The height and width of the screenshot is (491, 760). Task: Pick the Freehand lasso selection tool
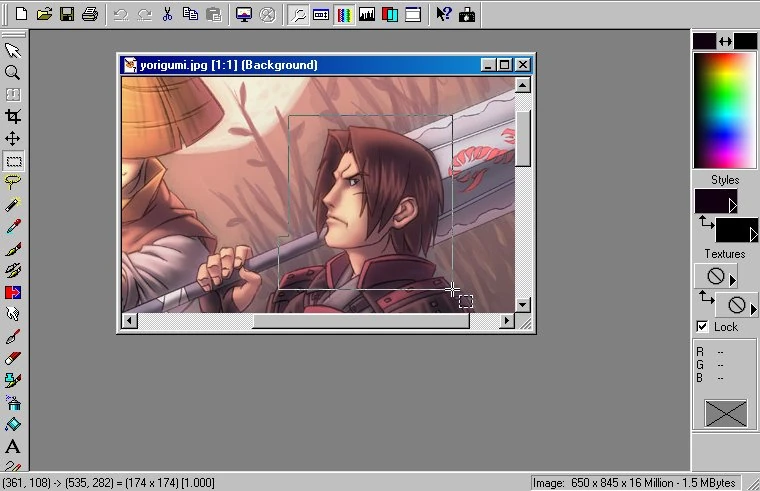[13, 182]
